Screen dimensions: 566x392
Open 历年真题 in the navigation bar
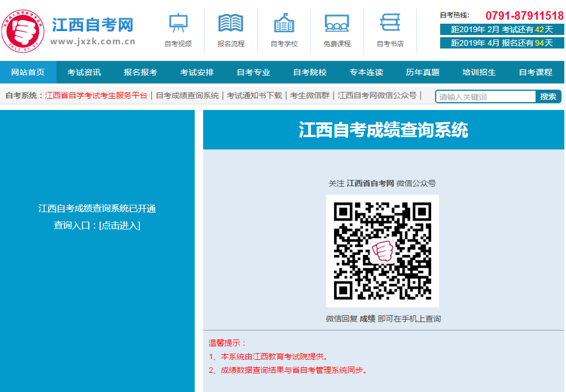[423, 72]
